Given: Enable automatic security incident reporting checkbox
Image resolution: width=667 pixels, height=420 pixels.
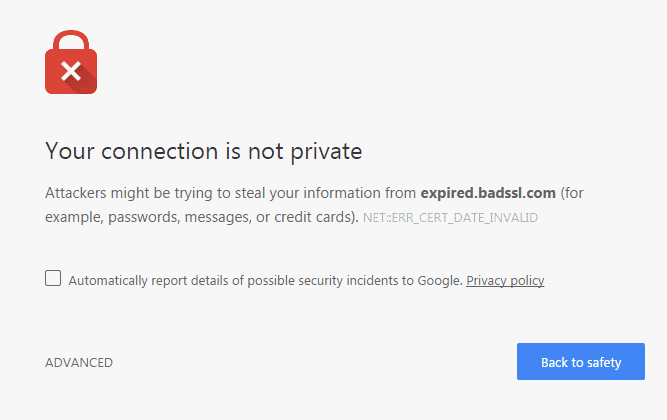Looking at the screenshot, I should (x=53, y=279).
